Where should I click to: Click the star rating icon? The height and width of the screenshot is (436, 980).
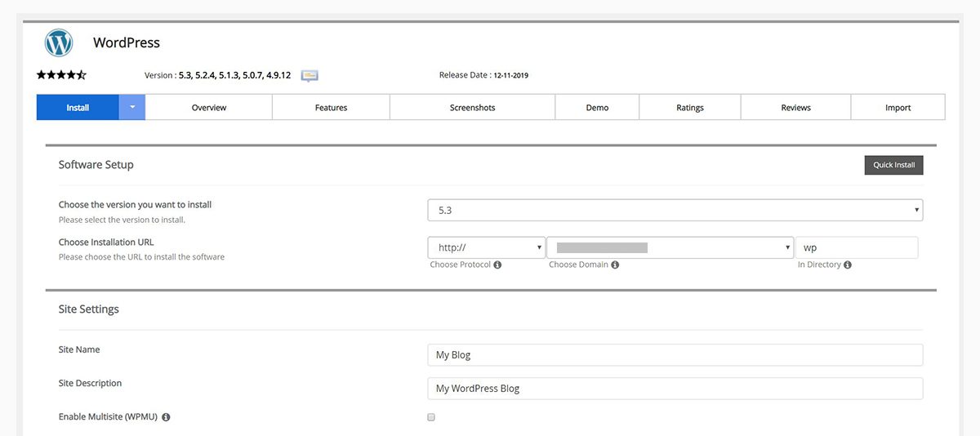pyautogui.click(x=61, y=75)
